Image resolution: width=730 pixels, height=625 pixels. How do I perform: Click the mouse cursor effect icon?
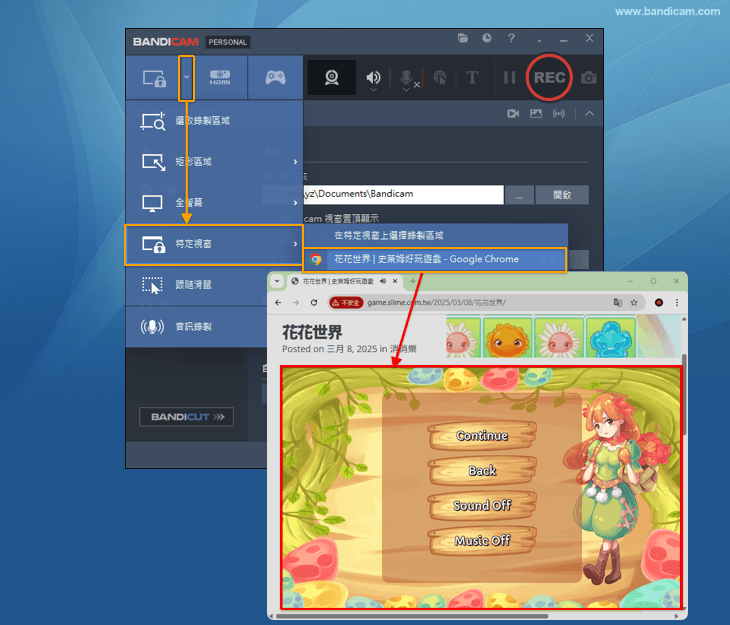pos(439,77)
